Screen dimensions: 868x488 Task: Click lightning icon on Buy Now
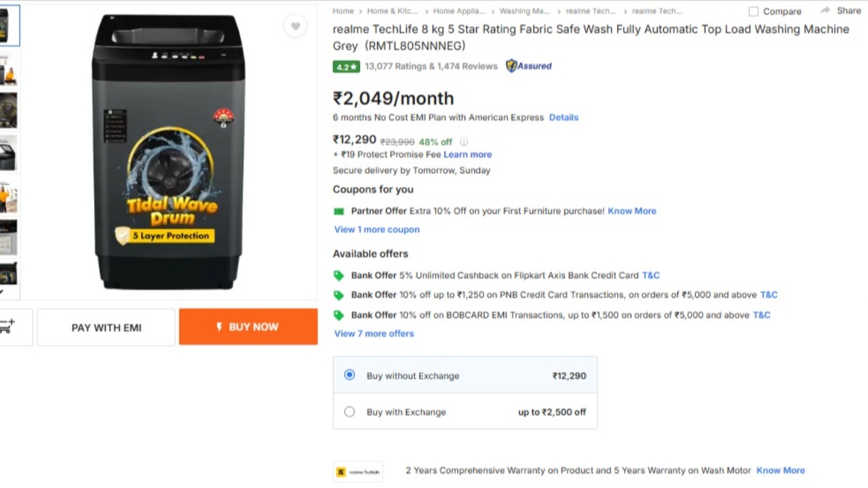point(219,327)
